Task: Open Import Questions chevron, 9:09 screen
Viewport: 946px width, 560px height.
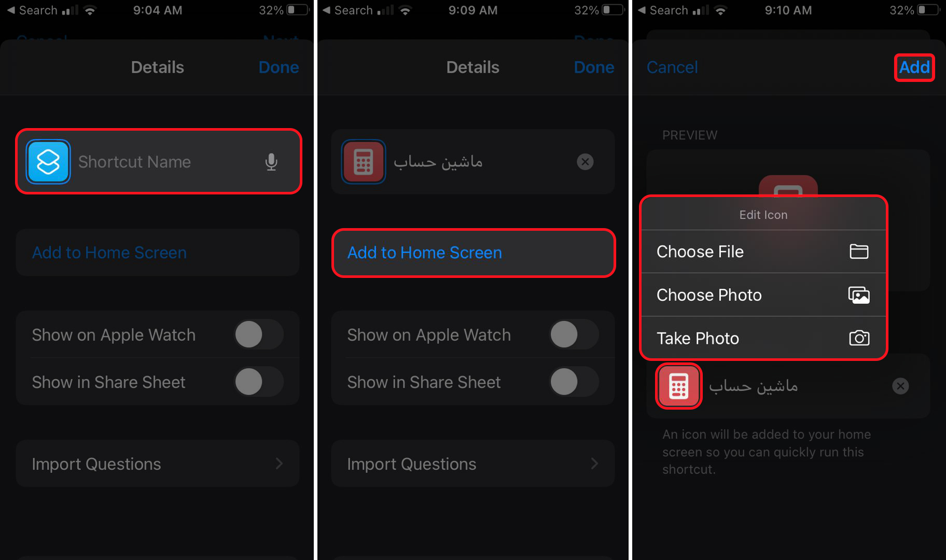Action: click(594, 464)
